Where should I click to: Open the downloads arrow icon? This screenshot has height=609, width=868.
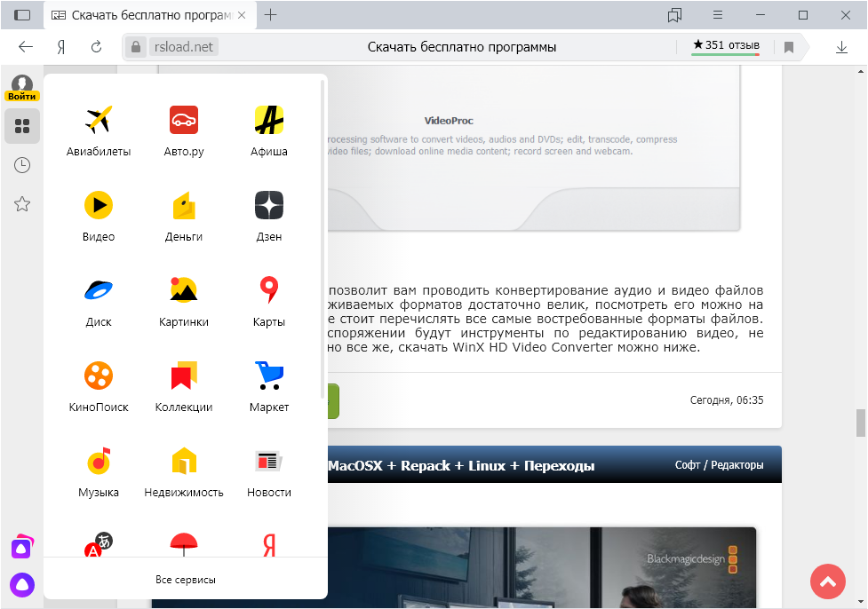click(x=841, y=48)
